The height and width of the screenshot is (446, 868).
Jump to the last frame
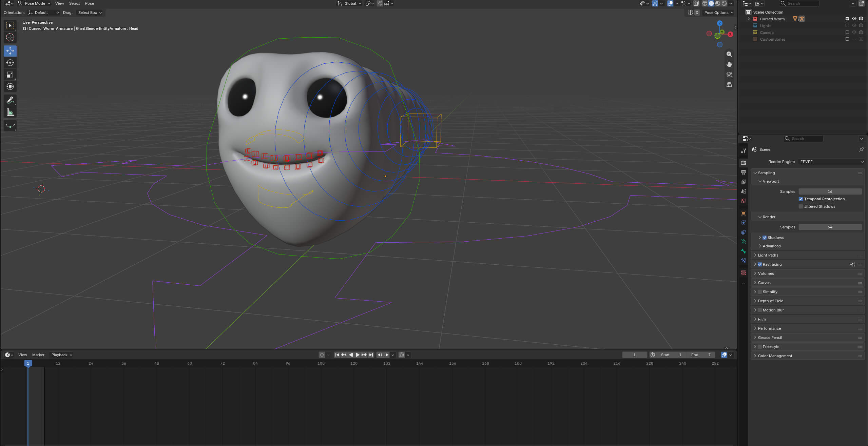click(x=371, y=355)
